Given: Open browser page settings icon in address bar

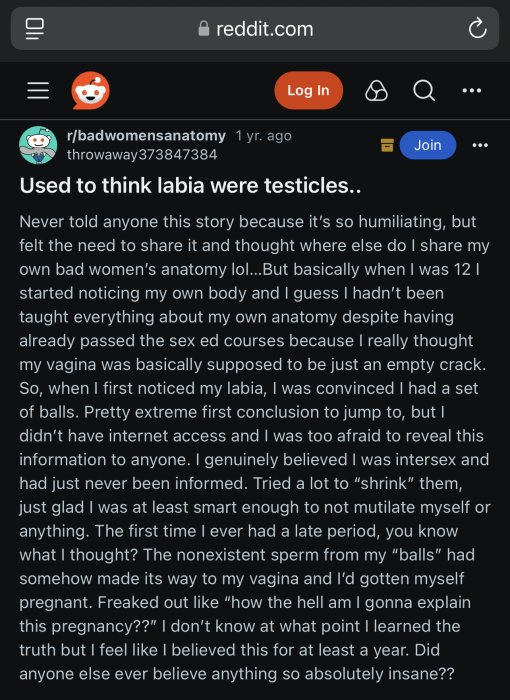Looking at the screenshot, I should click(35, 29).
